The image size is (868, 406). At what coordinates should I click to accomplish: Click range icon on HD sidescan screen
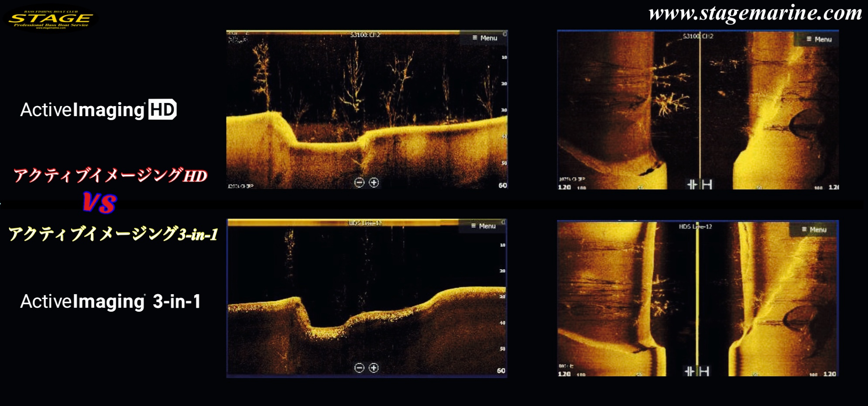click(700, 185)
